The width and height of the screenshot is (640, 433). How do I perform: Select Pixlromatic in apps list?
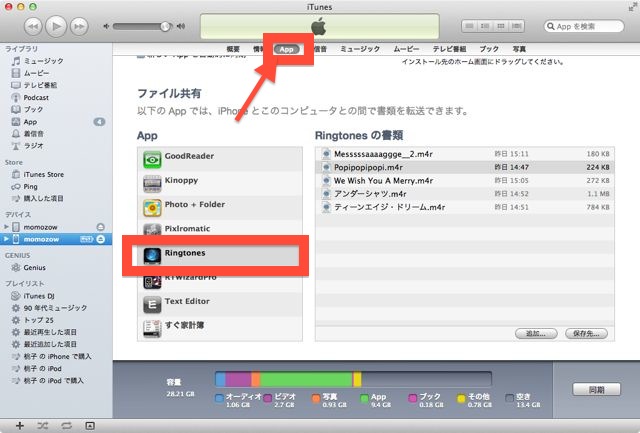click(220, 228)
